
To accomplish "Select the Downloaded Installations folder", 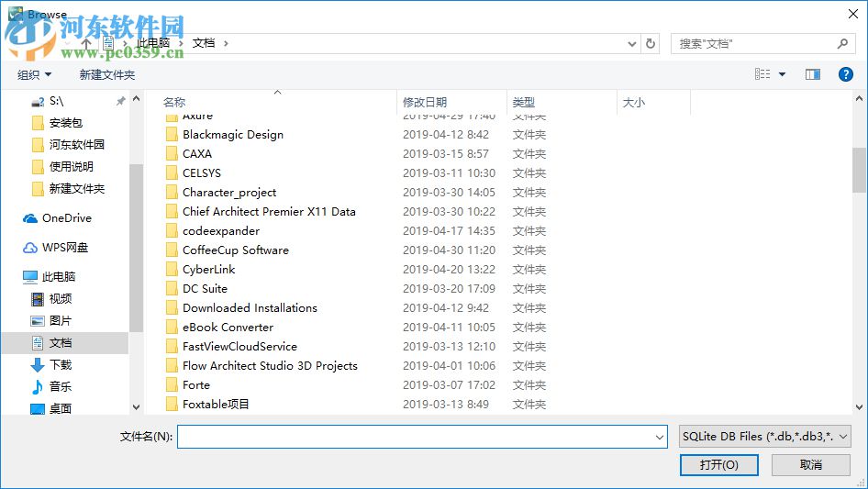I will [250, 308].
